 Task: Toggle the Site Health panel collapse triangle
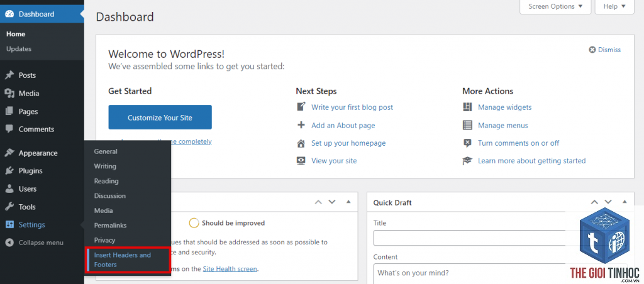pyautogui.click(x=348, y=202)
